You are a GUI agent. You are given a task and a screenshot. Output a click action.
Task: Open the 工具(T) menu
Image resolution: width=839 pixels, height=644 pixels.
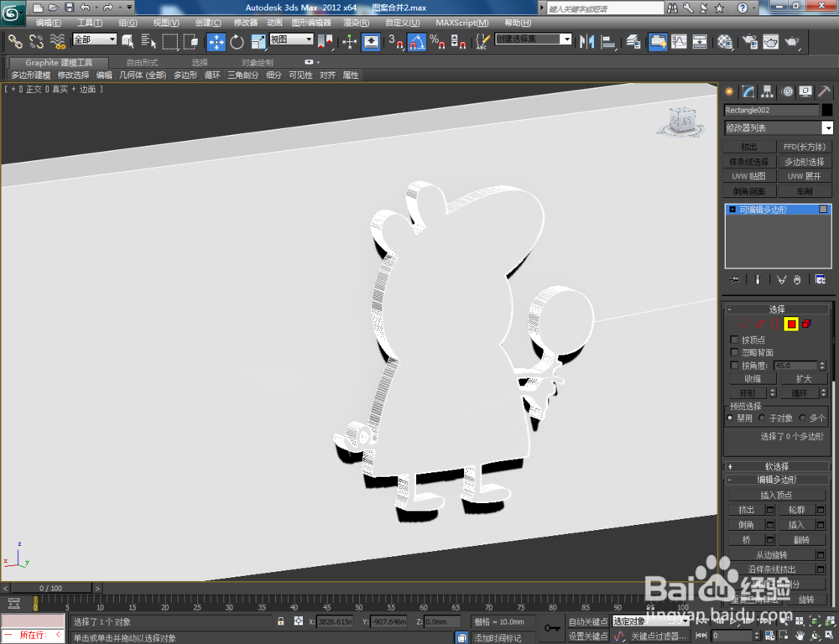point(90,23)
